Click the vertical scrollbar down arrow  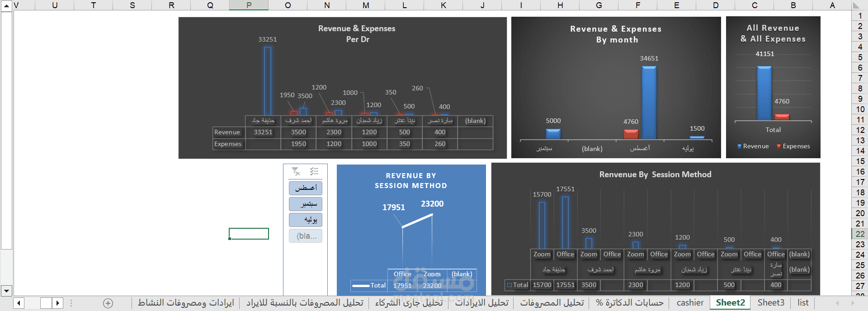[x=6, y=290]
